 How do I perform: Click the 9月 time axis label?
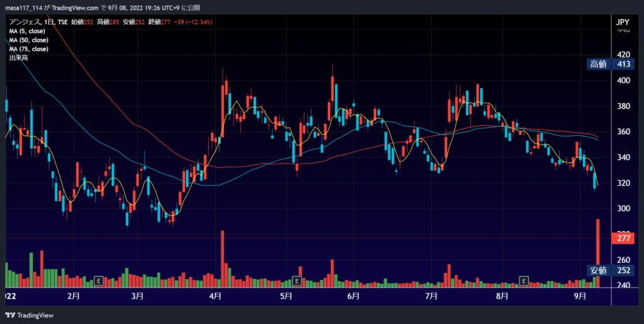click(579, 296)
